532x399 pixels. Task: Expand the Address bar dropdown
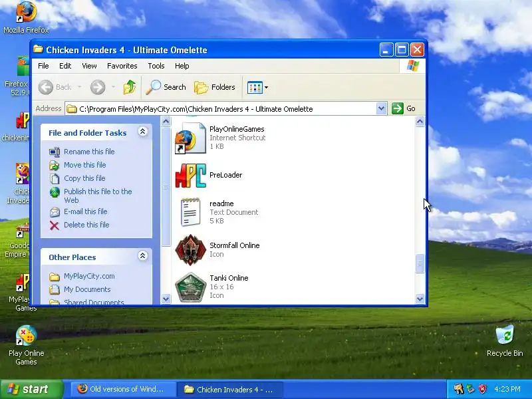381,108
